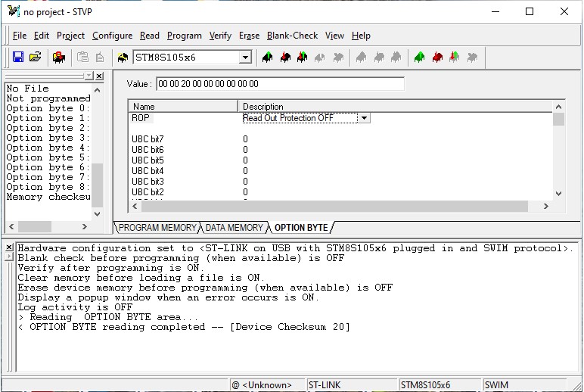Open the Blank-Check menu
Viewport: 584px width, 392px height.
(x=292, y=36)
